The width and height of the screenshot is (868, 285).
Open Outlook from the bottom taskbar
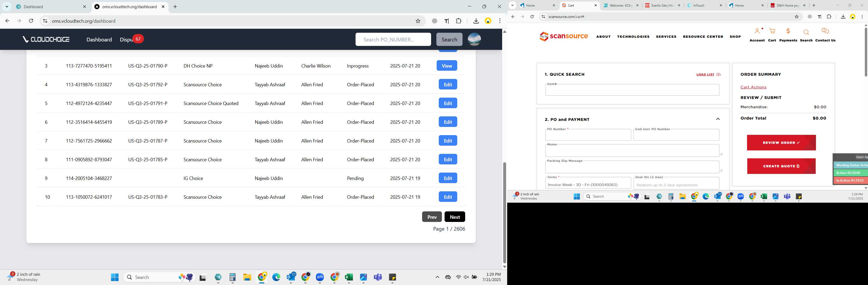(291, 277)
